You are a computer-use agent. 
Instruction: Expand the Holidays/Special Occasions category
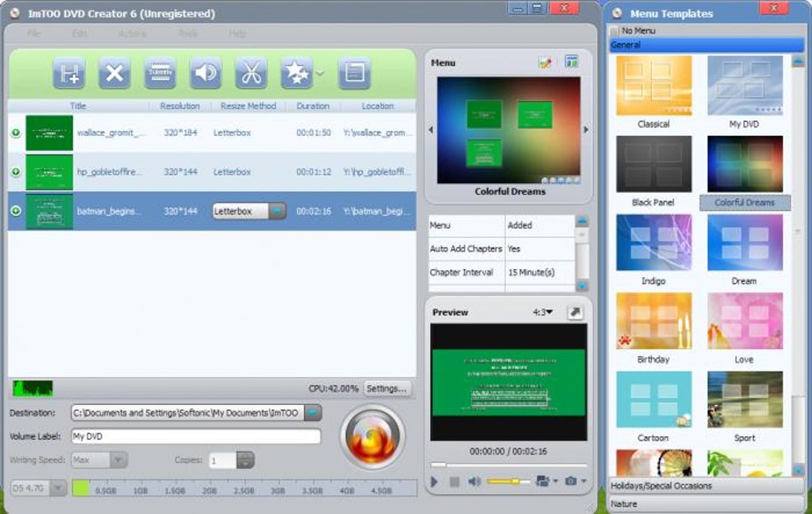707,485
